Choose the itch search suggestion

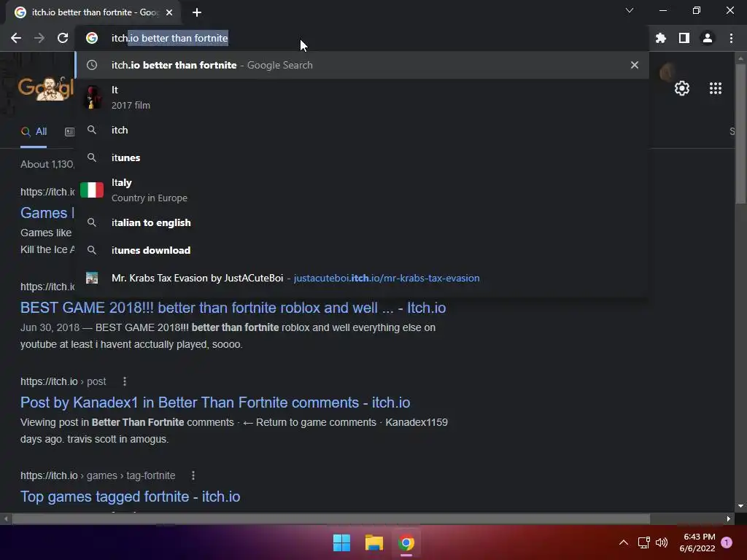[362, 130]
